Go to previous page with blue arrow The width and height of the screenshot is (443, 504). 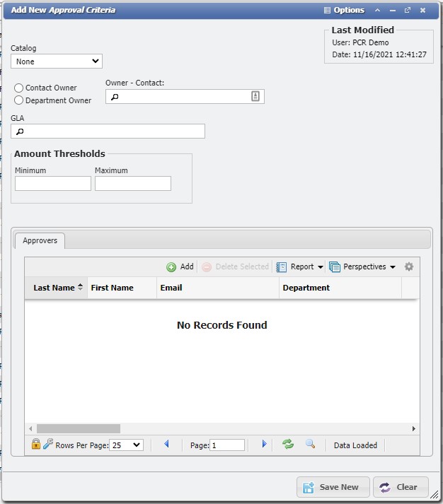pyautogui.click(x=166, y=444)
